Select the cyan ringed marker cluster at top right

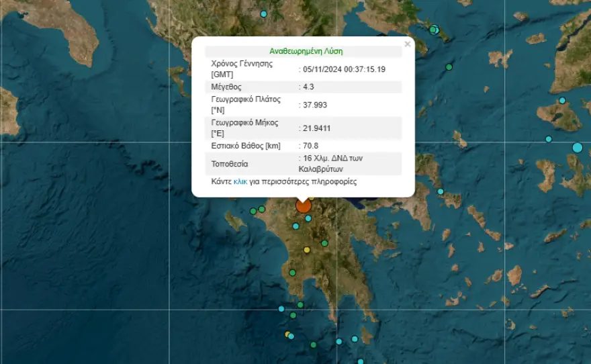pyautogui.click(x=434, y=29)
